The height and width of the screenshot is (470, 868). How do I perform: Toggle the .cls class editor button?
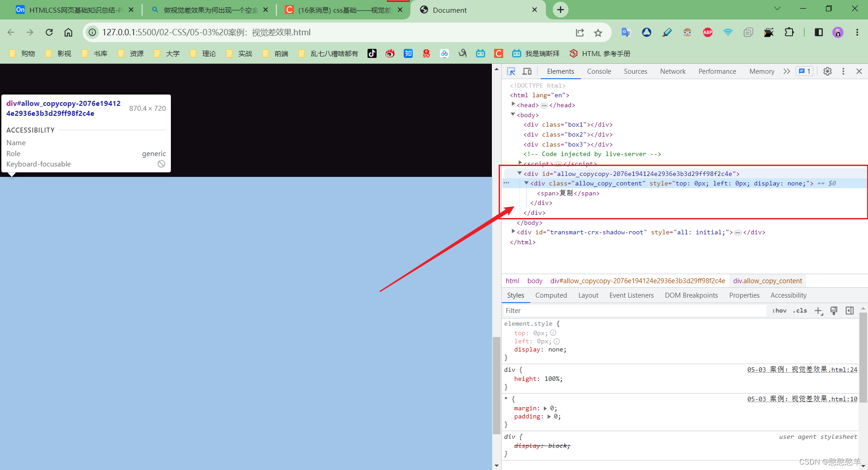[x=800, y=311]
